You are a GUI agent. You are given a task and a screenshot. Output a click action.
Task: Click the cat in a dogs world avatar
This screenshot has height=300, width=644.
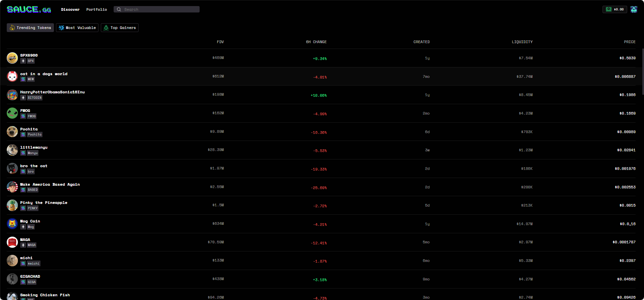pyautogui.click(x=12, y=77)
